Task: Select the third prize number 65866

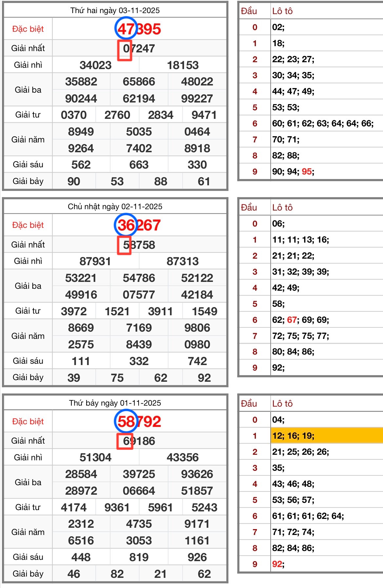Action: coord(139,82)
